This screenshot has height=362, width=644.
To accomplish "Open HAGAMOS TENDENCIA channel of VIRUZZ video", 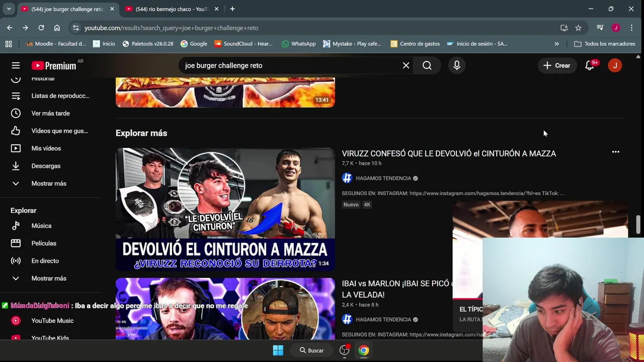I will click(x=383, y=178).
